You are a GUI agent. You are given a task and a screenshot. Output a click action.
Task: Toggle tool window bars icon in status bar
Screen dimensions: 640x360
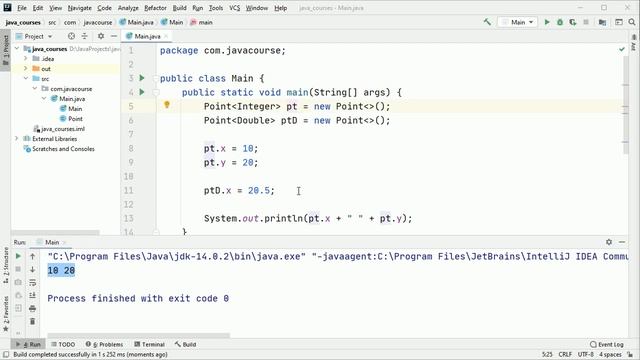pos(6,354)
